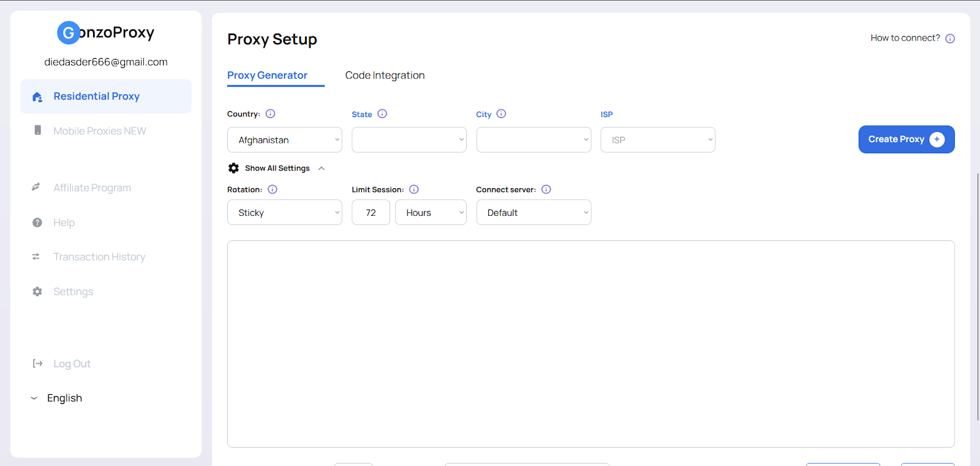980x466 pixels.
Task: Click the Transaction History arrows icon
Action: pyautogui.click(x=36, y=257)
